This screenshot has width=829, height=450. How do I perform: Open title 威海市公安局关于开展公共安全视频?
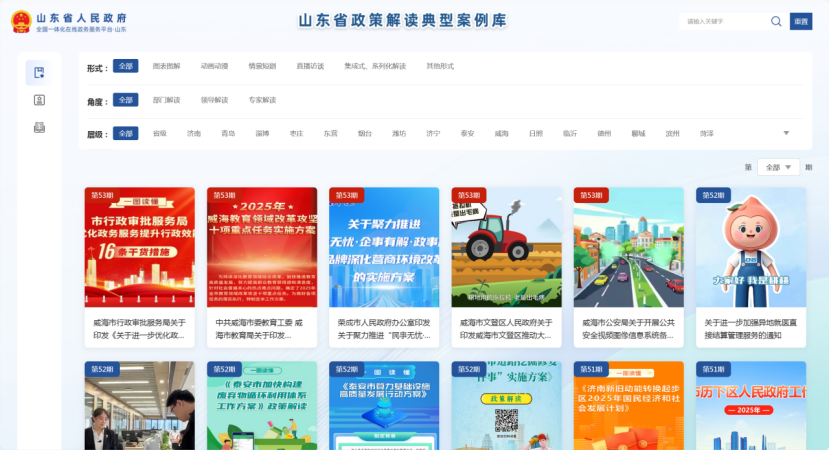coord(629,329)
